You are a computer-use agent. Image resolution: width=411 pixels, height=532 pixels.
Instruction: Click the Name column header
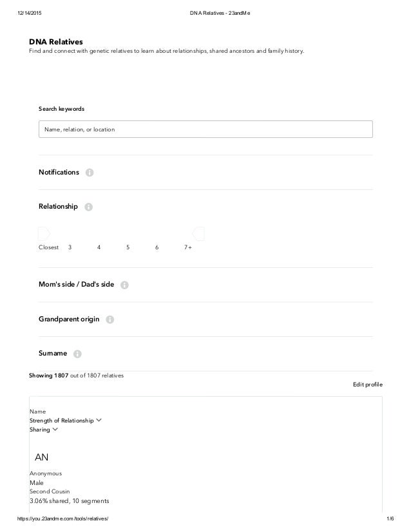pyautogui.click(x=37, y=411)
